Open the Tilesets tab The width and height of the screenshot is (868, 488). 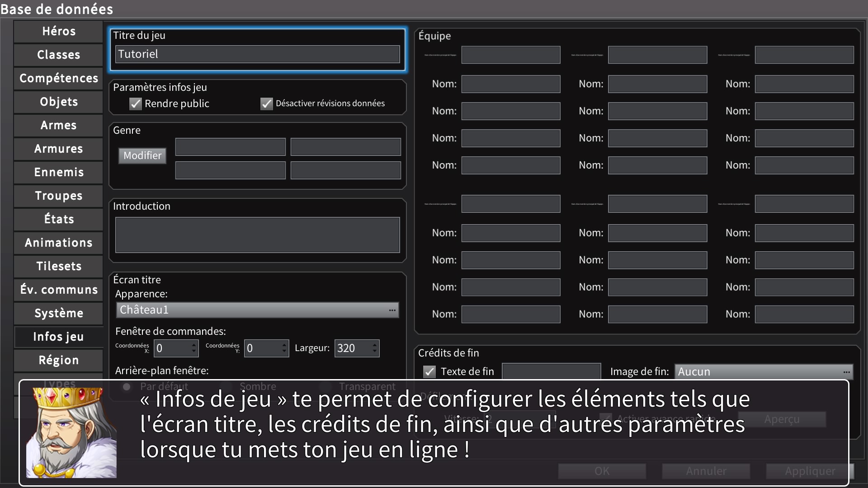[x=58, y=266]
